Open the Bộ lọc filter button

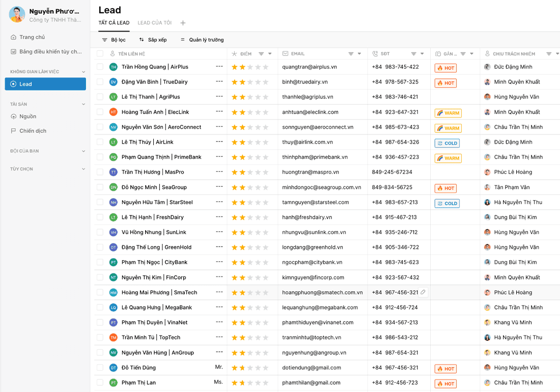coord(114,40)
